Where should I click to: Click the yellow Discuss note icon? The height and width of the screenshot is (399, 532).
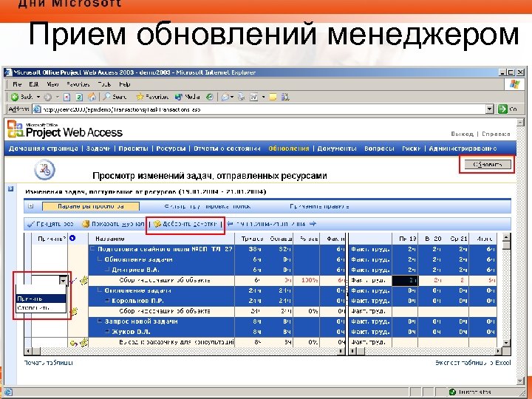tap(273, 98)
